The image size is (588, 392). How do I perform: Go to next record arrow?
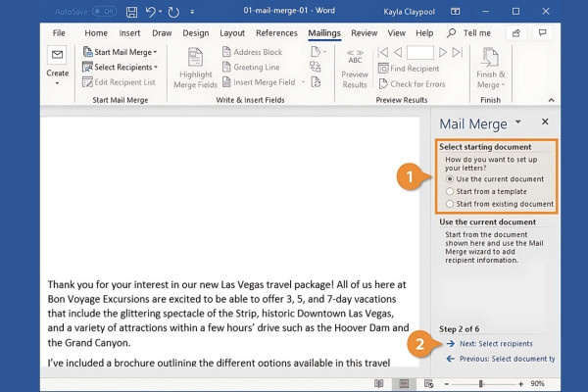(443, 52)
